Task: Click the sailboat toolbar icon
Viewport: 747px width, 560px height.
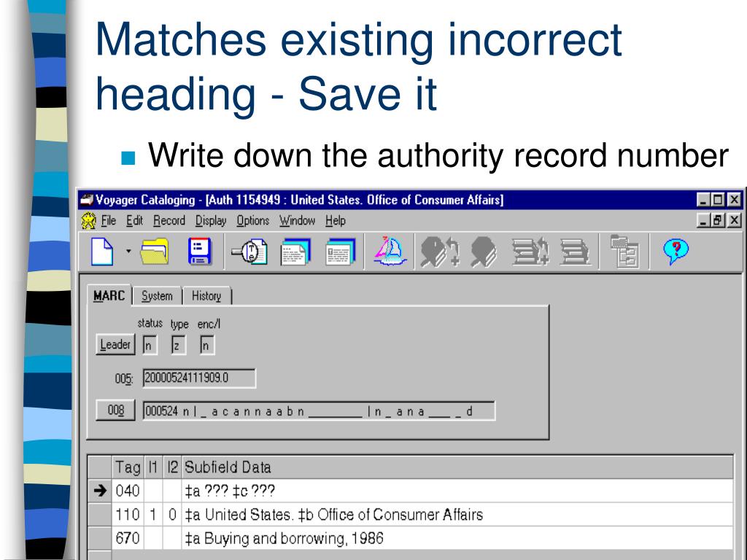Action: [x=390, y=251]
